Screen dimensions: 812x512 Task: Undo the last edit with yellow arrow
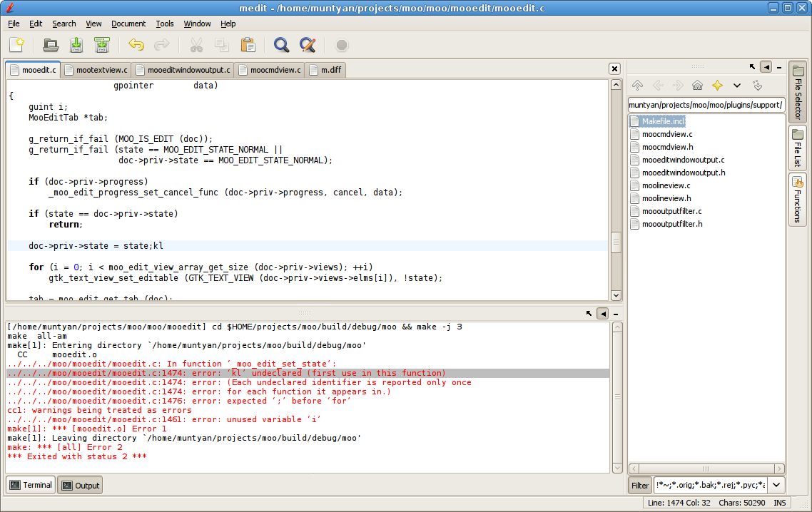[x=136, y=45]
